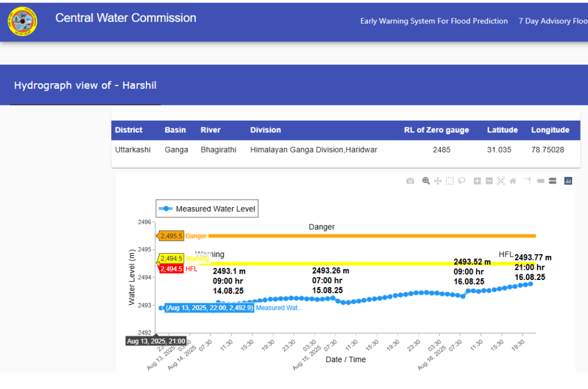
Task: Select the Zoom tool in chart toolbar
Action: point(426,181)
